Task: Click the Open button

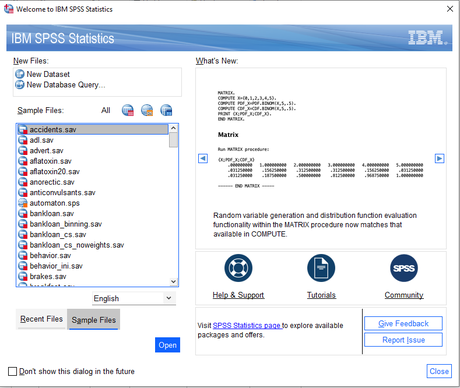Action: coord(168,345)
